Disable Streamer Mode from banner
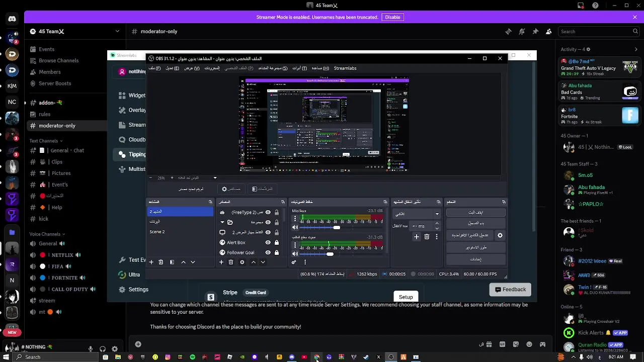This screenshot has height=362, width=644. click(x=392, y=17)
